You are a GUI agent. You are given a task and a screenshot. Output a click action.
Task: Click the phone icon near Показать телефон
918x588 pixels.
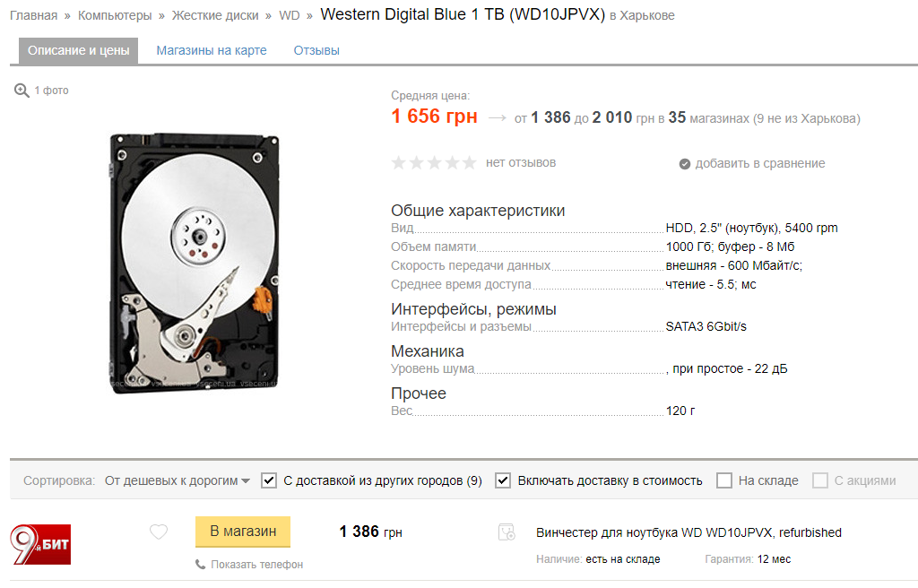click(201, 565)
